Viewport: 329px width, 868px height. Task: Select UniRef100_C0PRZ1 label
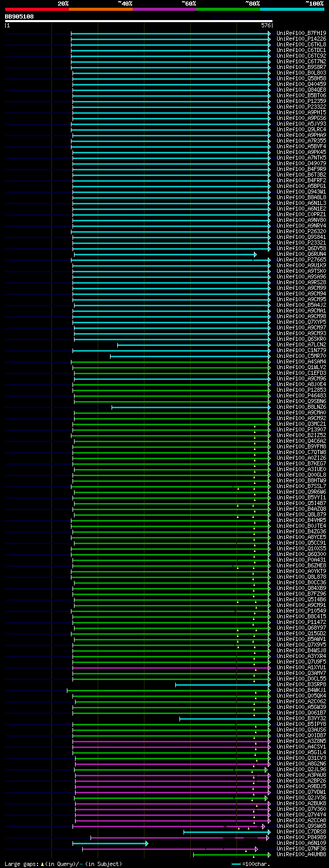(301, 214)
